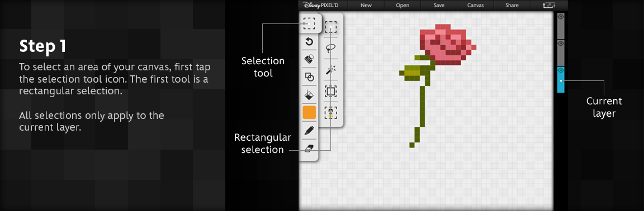Choose the lasso selection tool
The image size is (644, 211).
tap(331, 49)
